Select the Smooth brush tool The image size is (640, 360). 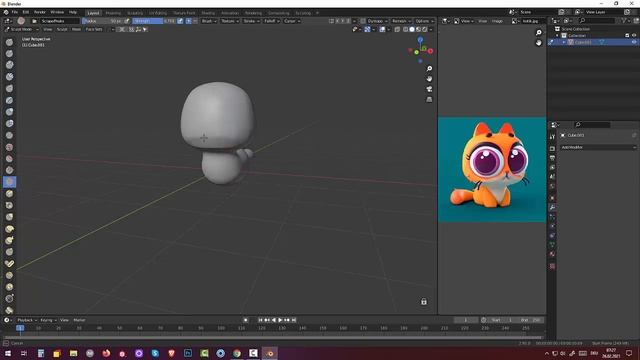9,147
